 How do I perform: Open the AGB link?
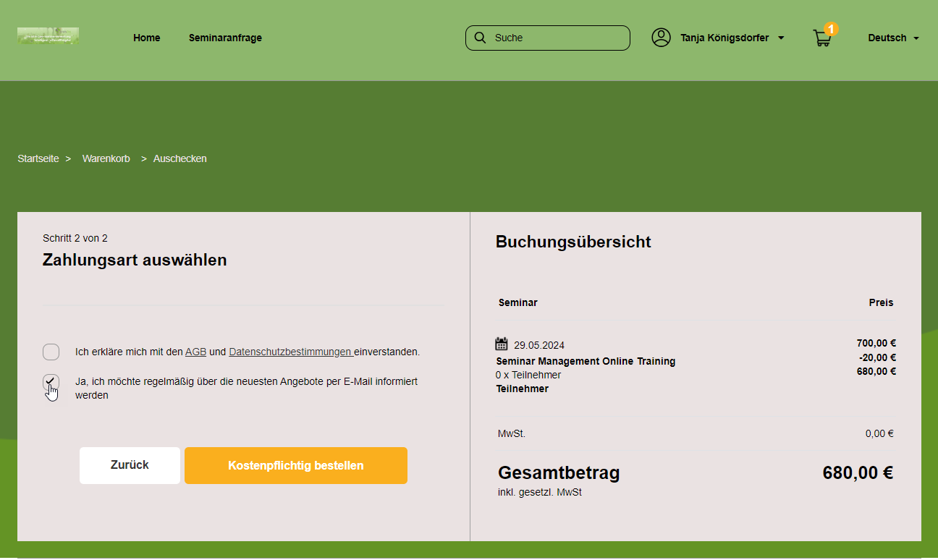pyautogui.click(x=195, y=352)
